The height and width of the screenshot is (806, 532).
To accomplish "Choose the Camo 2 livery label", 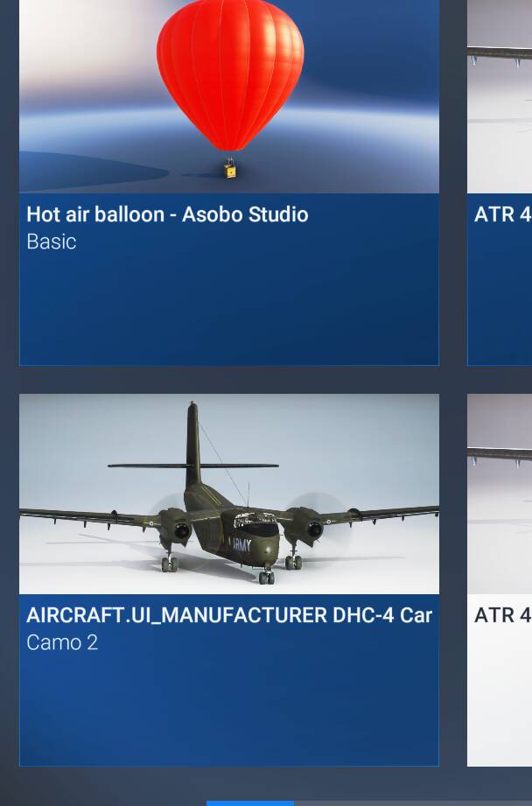I will (x=62, y=642).
